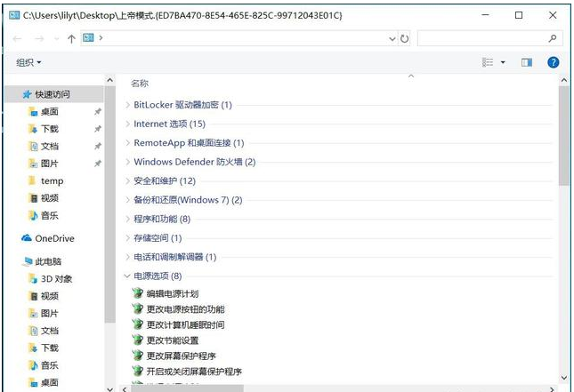This screenshot has height=392, width=574.
Task: Open the address bar history dropdown
Action: point(392,38)
